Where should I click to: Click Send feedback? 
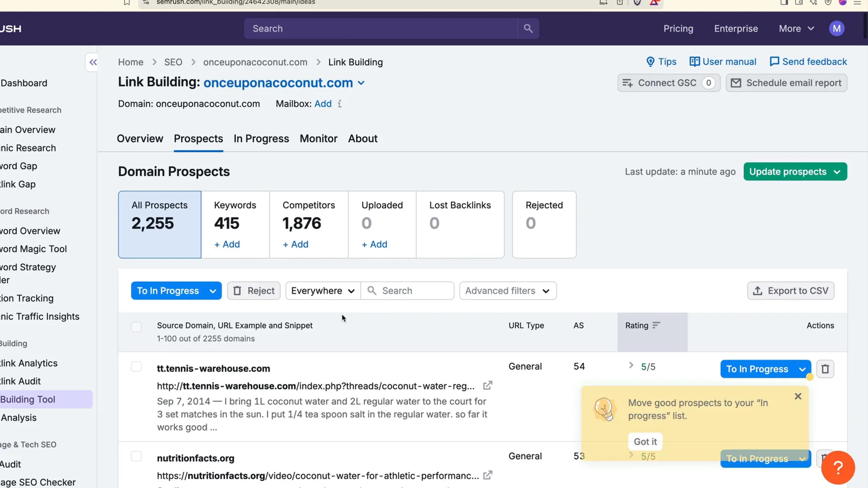[x=808, y=62]
